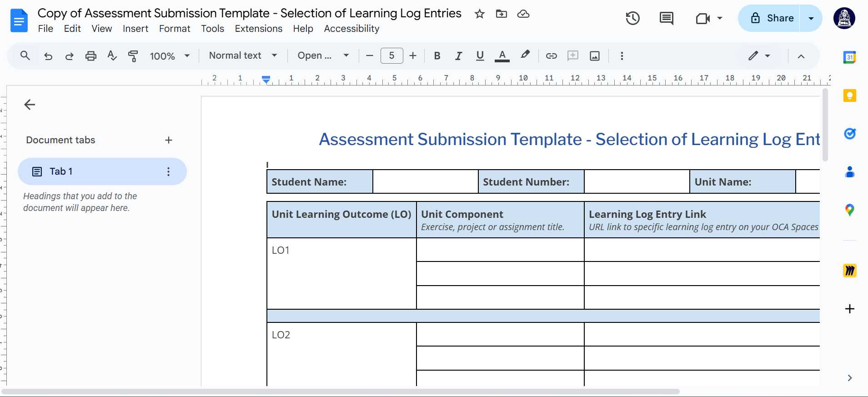Open the File menu
This screenshot has width=868, height=397.
[45, 29]
